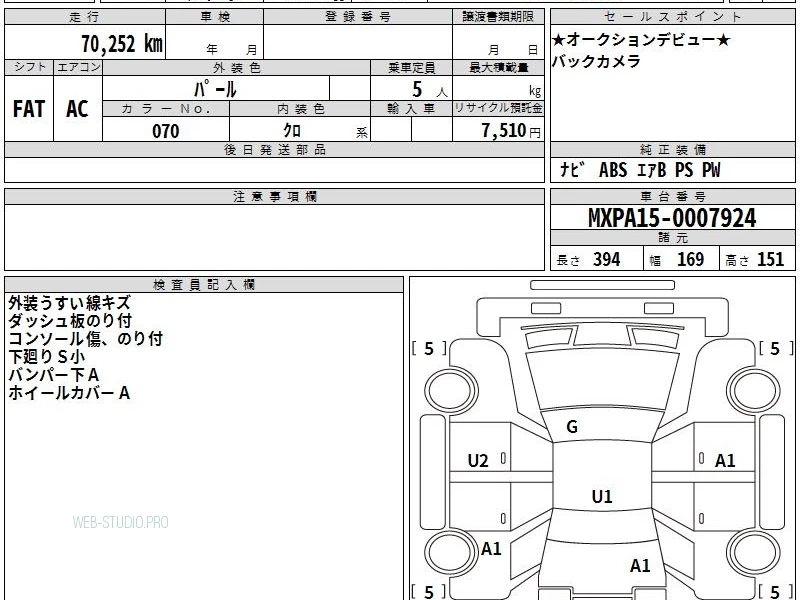
Task: Select the エアコン header cell
Action: pyautogui.click(x=78, y=67)
